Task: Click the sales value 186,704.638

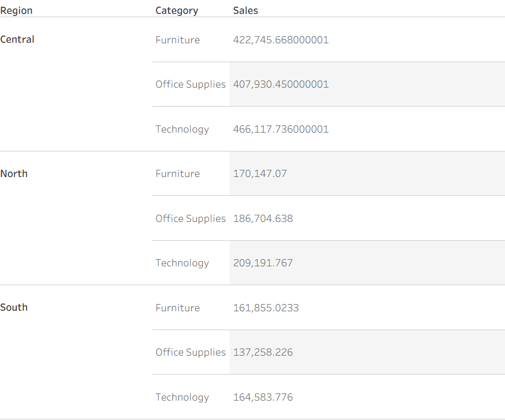Action: pos(263,219)
